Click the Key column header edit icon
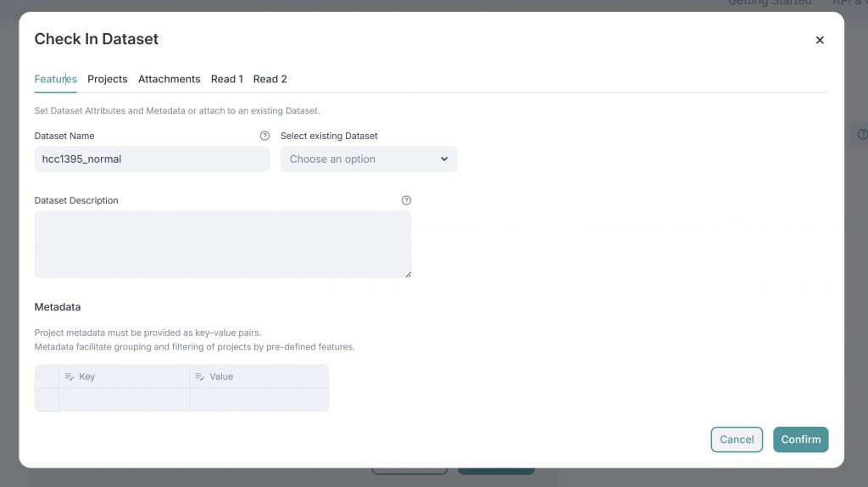868x487 pixels. 70,377
